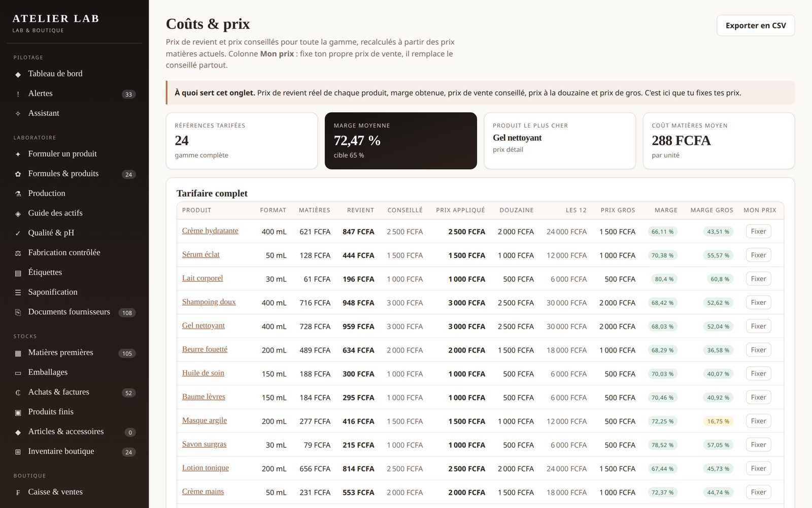
Task: Click the Formuler un produit icon
Action: coord(18,154)
